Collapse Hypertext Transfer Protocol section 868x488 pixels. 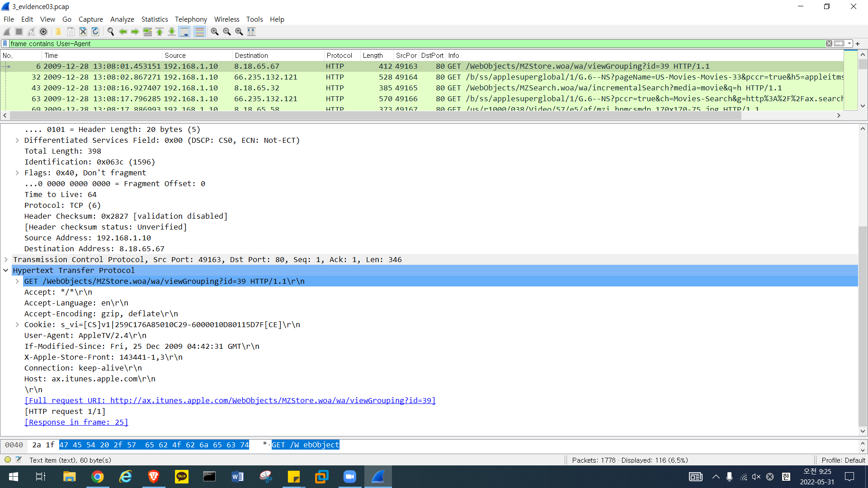click(6, 271)
